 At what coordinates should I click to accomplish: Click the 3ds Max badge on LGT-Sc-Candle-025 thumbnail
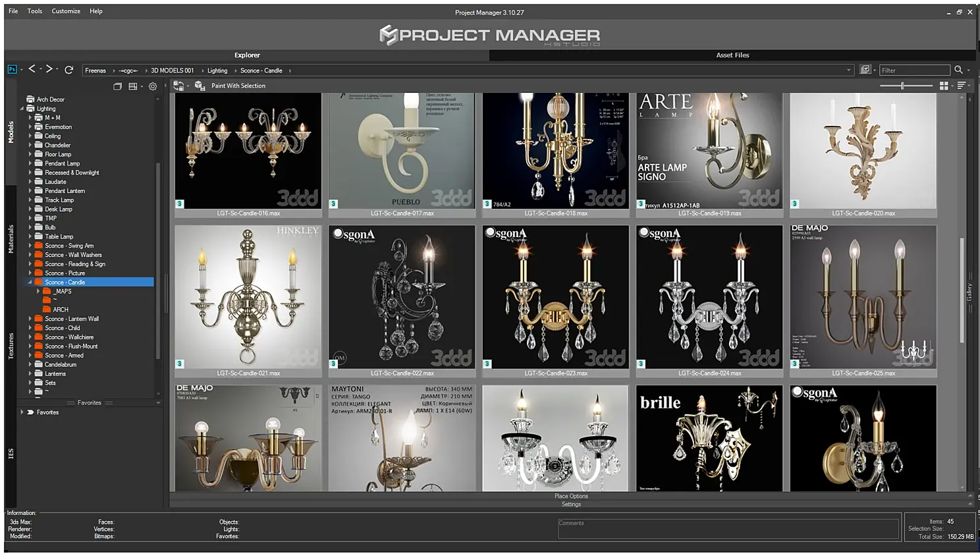[x=794, y=364]
